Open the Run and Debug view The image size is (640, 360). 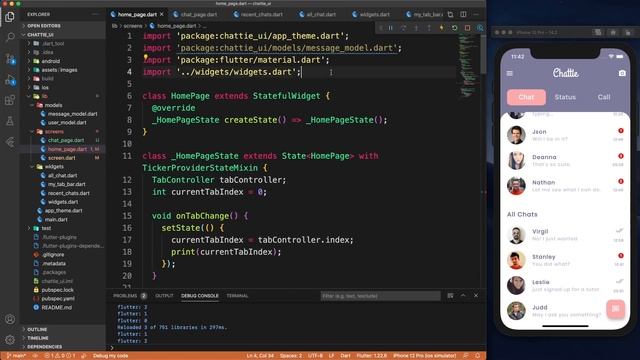[10, 80]
